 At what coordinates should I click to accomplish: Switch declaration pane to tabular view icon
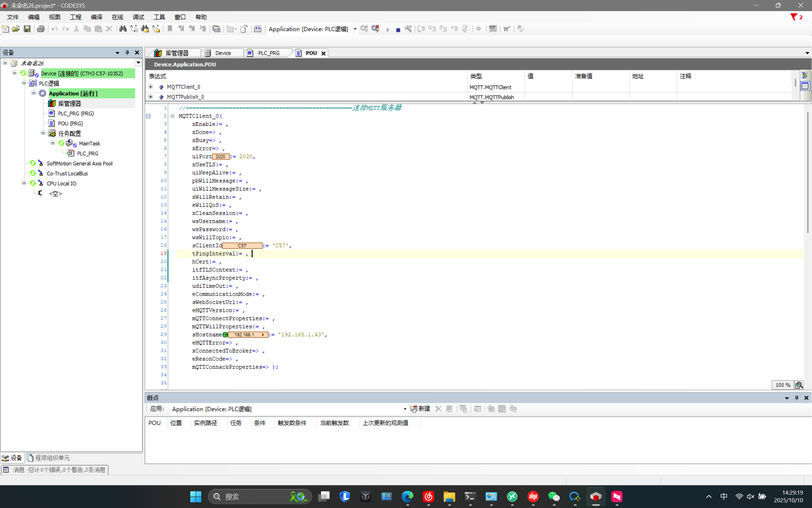click(805, 86)
